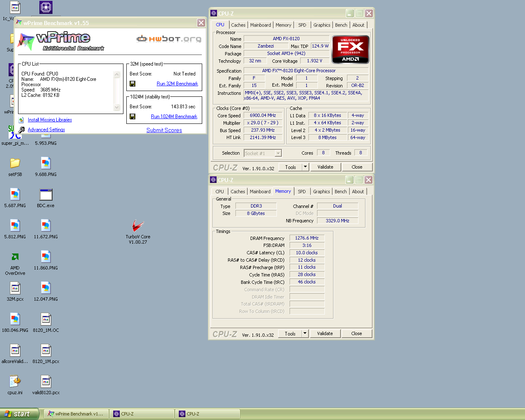Viewport: 525px width, 420px height.
Task: Click Close button in lower CPU-Z
Action: coord(356,333)
